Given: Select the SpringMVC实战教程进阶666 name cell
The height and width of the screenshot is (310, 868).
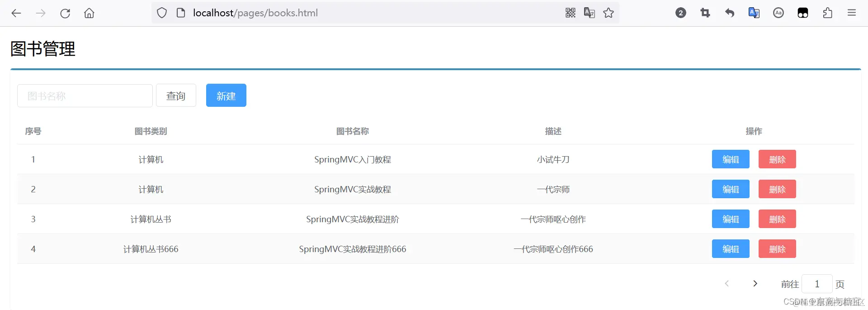Looking at the screenshot, I should [x=353, y=249].
